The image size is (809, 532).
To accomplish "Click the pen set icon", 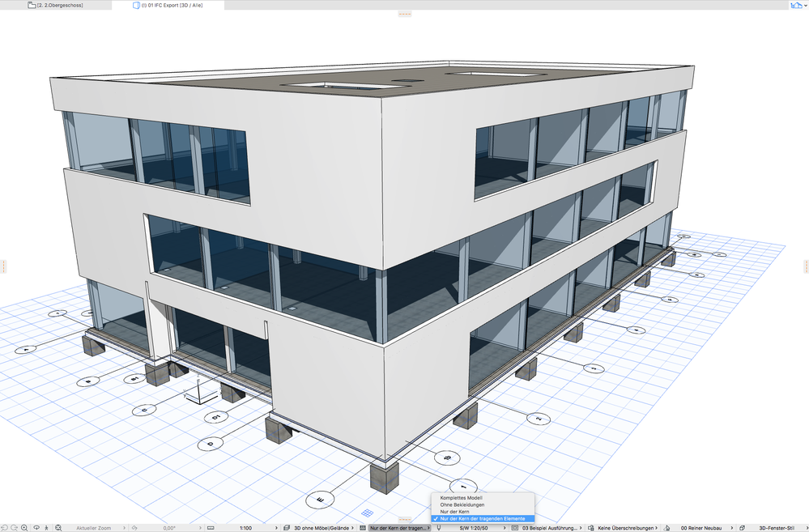I will (439, 528).
